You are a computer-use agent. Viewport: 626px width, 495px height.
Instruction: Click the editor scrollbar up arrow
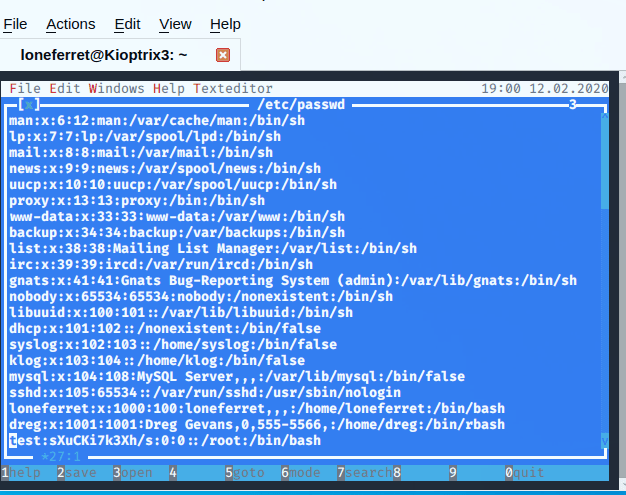point(604,117)
